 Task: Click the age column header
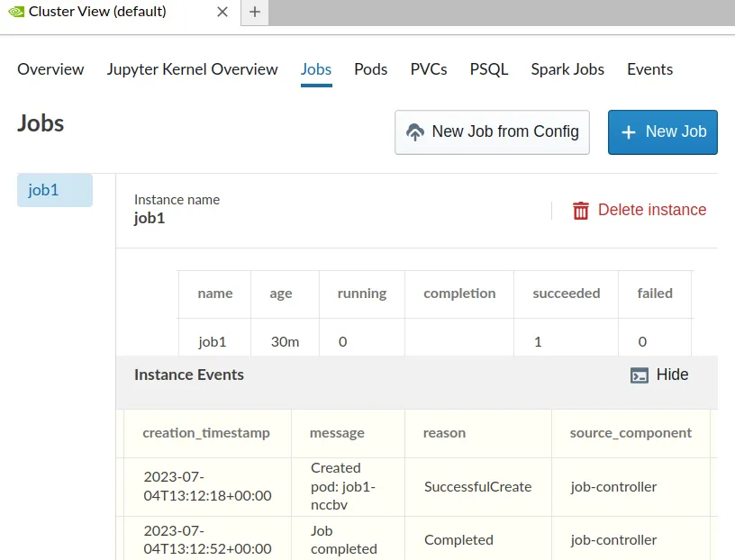[281, 294]
